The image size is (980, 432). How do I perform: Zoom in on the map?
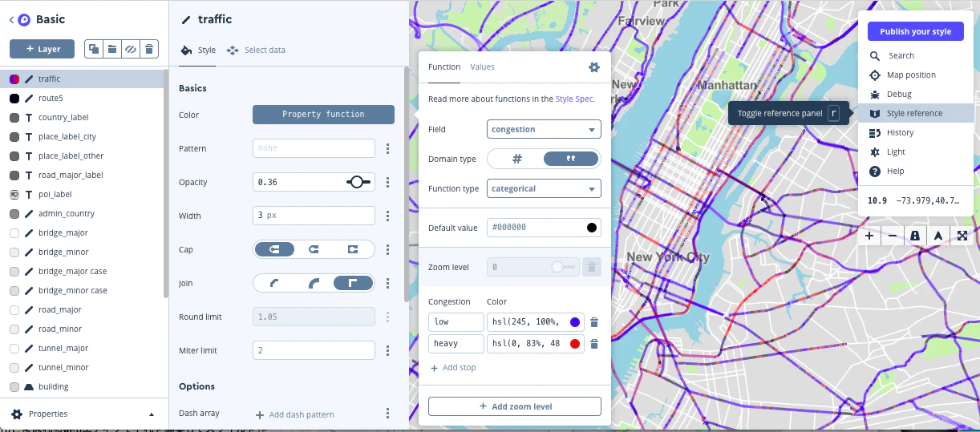tap(869, 236)
